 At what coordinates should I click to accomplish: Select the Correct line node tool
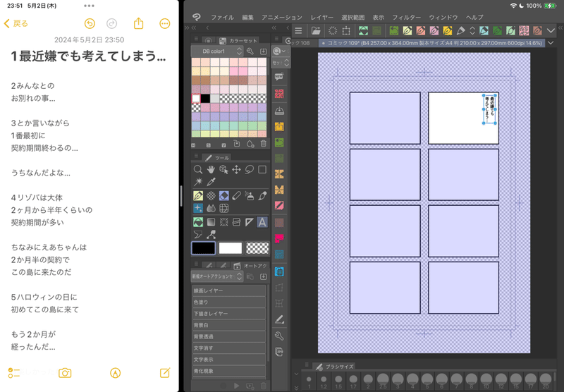(211, 235)
